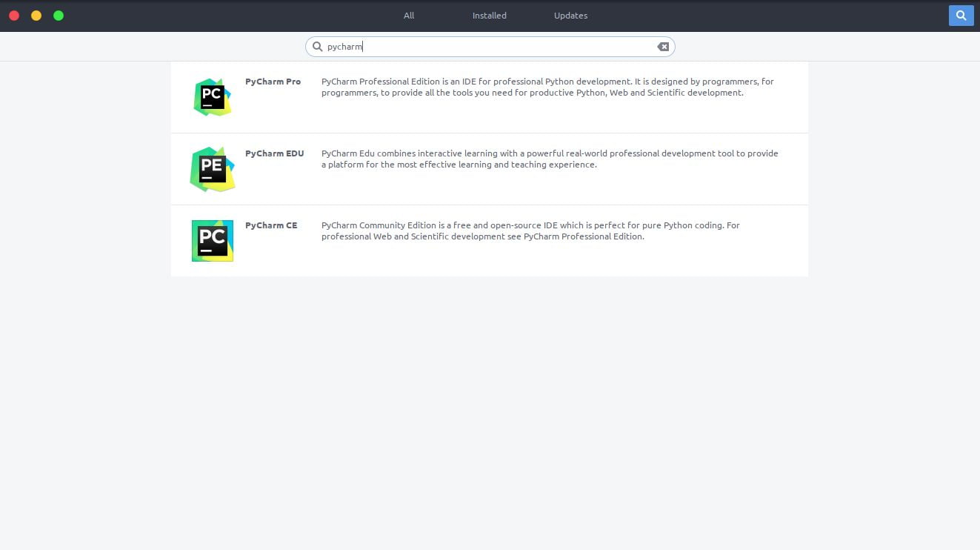Click the PyCharm Pro title text
The image size is (980, 550).
pyautogui.click(x=273, y=82)
